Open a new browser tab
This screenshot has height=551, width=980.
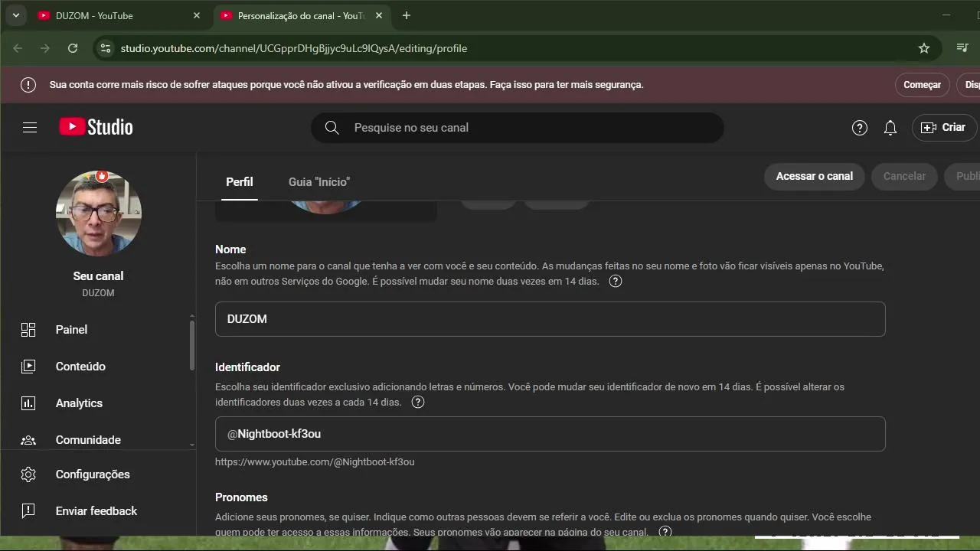(407, 15)
